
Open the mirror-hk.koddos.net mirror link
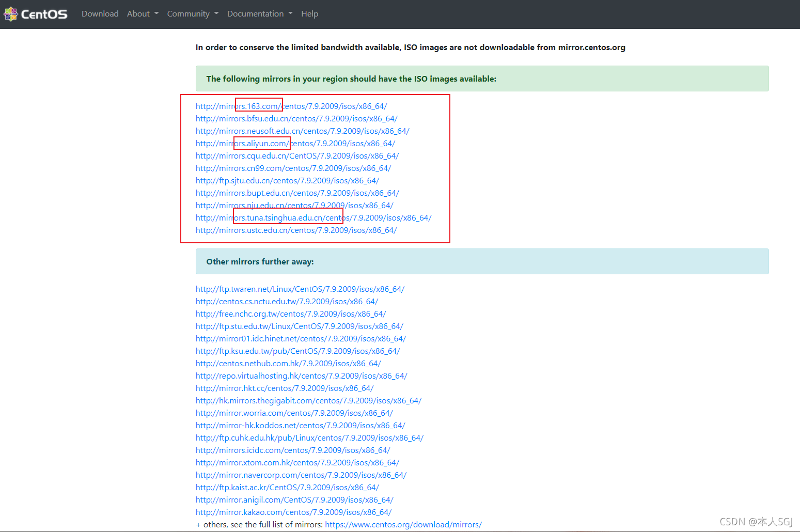[x=301, y=426]
